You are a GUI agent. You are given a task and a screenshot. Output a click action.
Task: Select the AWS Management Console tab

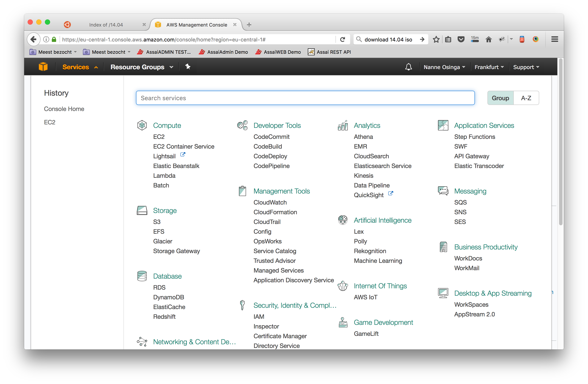(196, 25)
